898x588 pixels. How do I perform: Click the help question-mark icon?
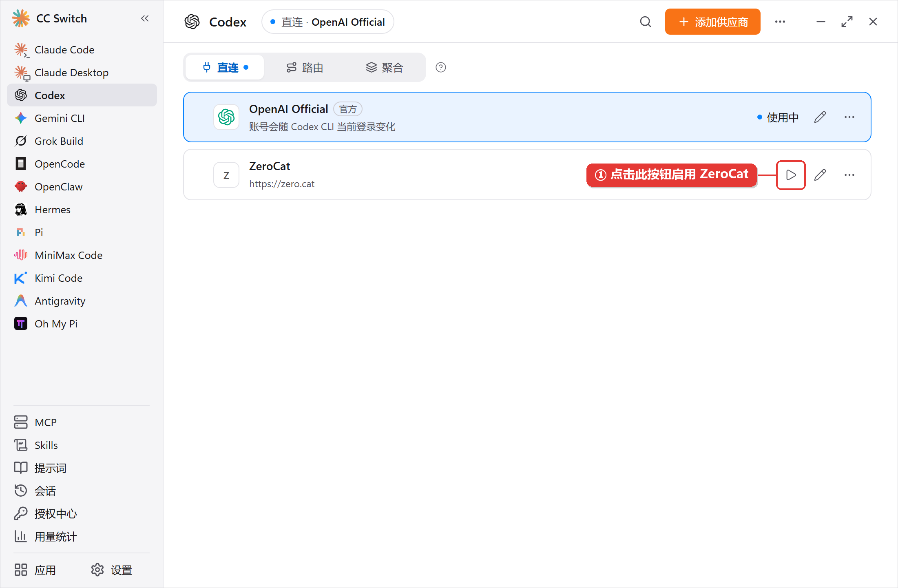point(440,67)
